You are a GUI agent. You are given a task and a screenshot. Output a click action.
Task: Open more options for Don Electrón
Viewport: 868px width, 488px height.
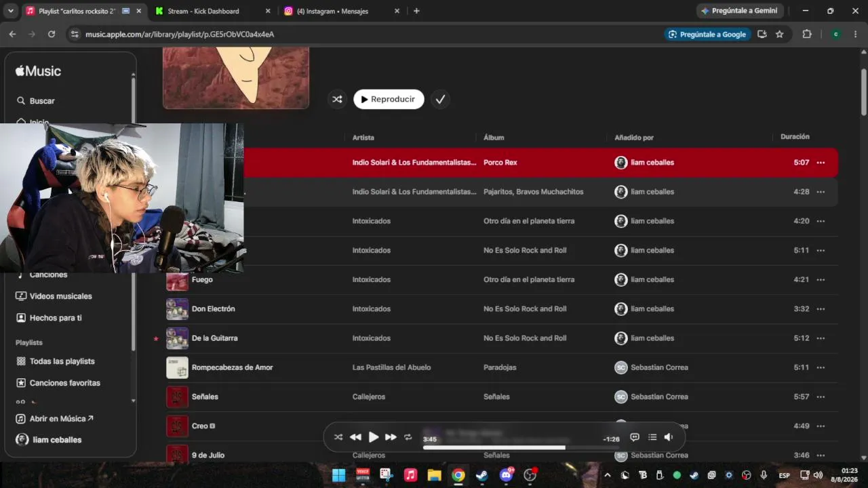pyautogui.click(x=821, y=309)
